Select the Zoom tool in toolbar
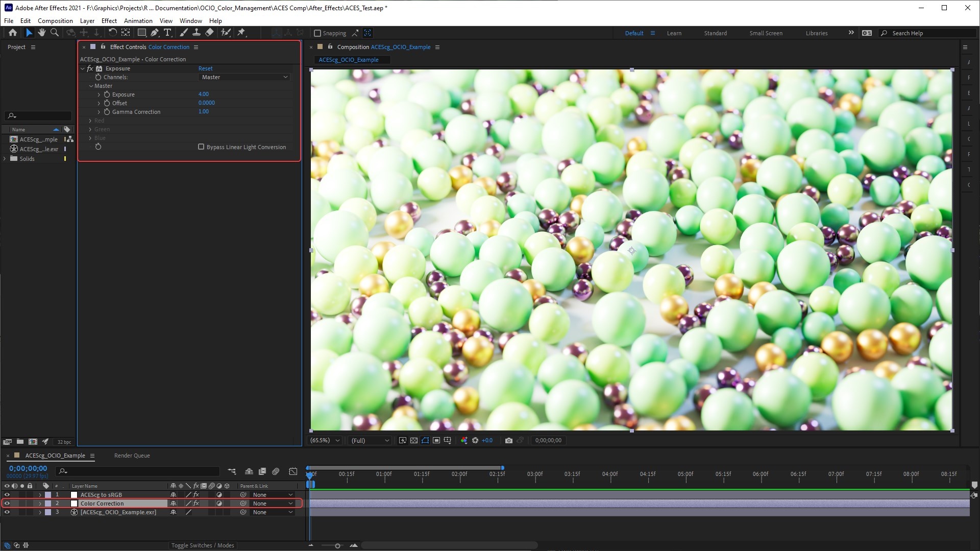Screen dimensions: 980x551 click(55, 33)
